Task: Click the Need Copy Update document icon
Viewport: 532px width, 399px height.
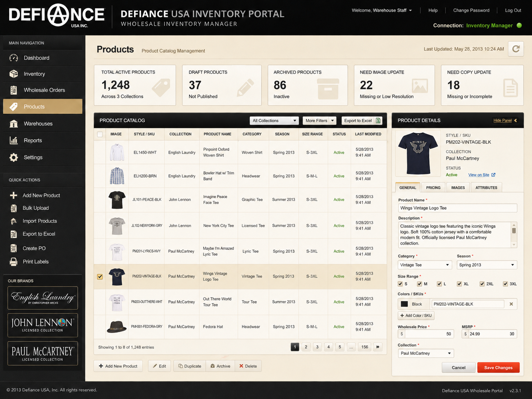Action: (x=510, y=88)
